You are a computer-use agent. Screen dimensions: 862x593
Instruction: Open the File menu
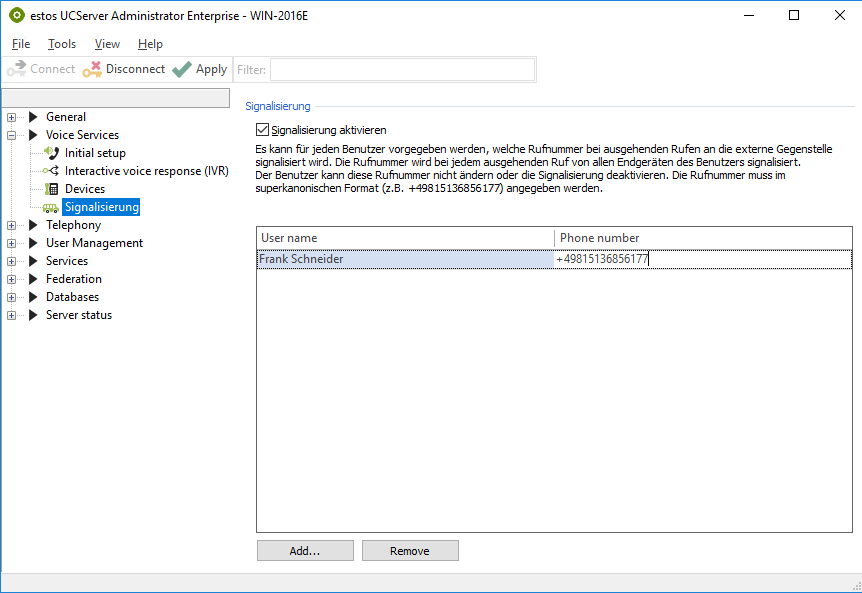(21, 44)
